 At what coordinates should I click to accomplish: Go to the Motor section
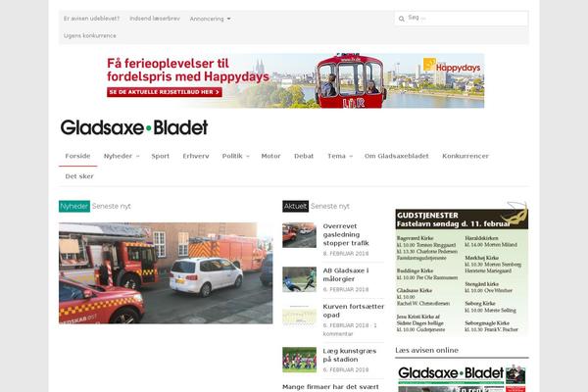(270, 156)
